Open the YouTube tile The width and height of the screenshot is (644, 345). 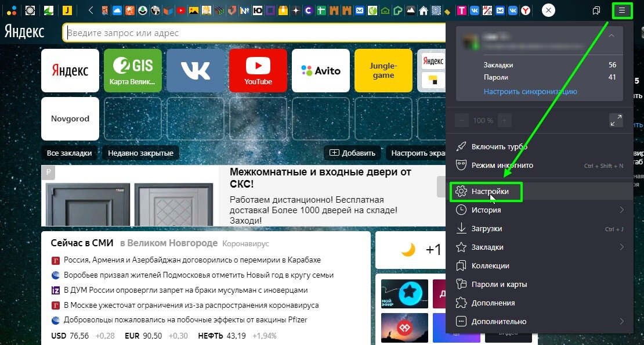pos(258,70)
